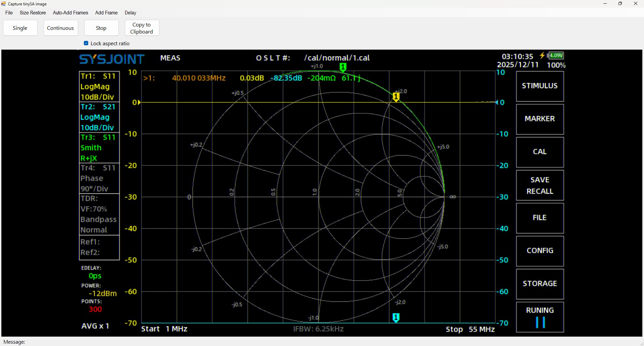Image resolution: width=644 pixels, height=346 pixels.
Task: Select the Tr1 S11 LogMag trace box
Action: tap(99, 86)
